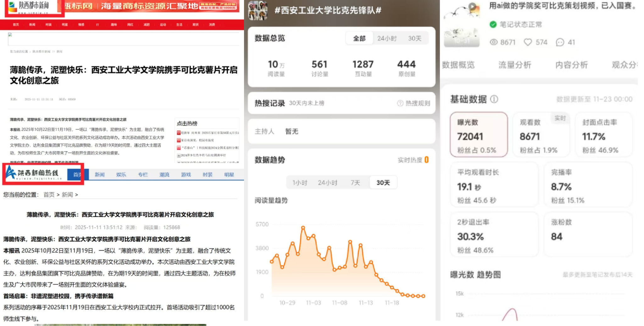The height and width of the screenshot is (326, 644).
Task: Click the info icon next to 基础数据
Action: [494, 99]
